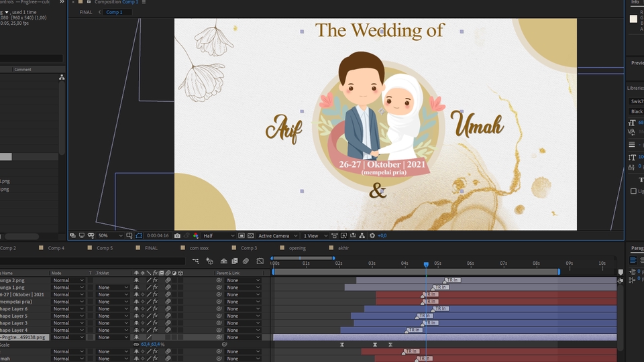Open the show channel RGB icon
The height and width of the screenshot is (362, 644).
click(195, 235)
